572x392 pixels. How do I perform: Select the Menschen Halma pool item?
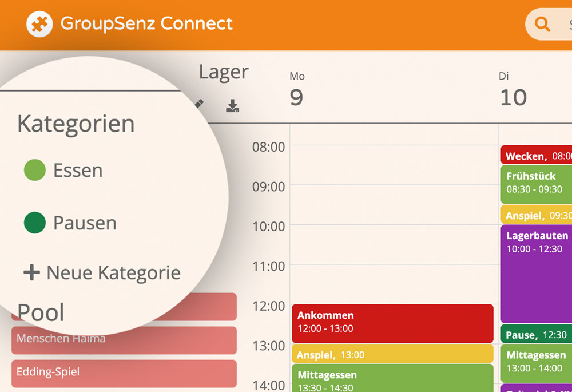(x=124, y=340)
